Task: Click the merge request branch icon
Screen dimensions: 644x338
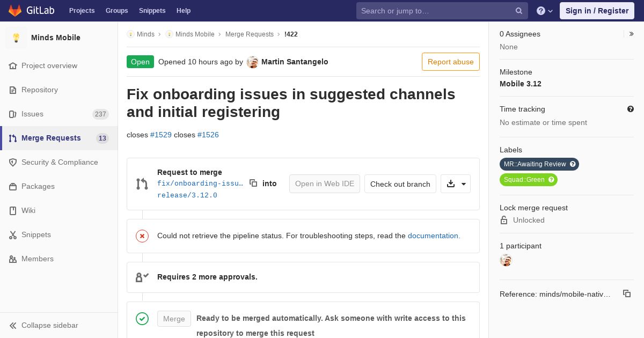Action: 142,184
